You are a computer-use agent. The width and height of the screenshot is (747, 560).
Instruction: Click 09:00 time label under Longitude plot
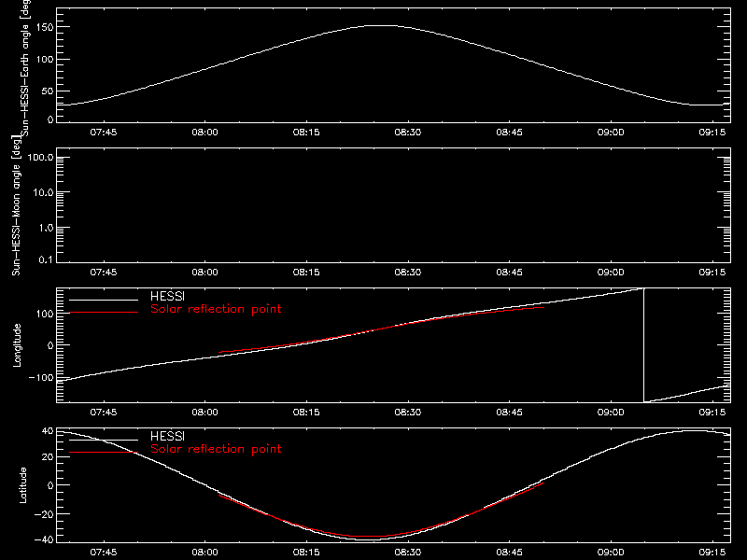611,413
